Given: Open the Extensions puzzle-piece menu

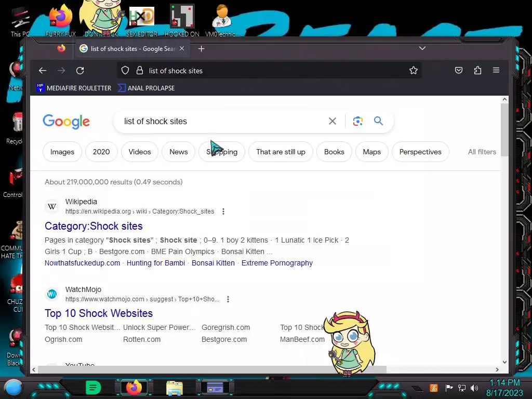Looking at the screenshot, I should point(478,70).
